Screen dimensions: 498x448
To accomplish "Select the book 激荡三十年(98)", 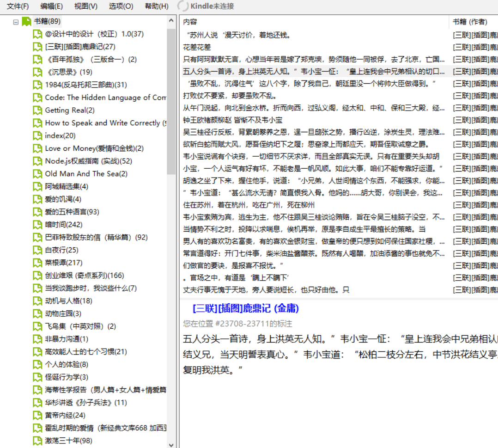I will click(68, 441).
